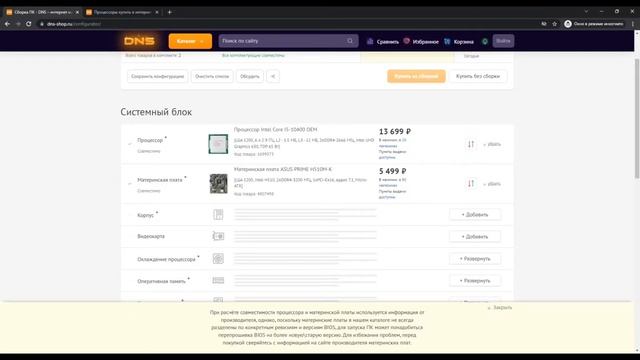Click Сохранить конфигурацию button
Viewport: 640px width, 360px height.
click(x=158, y=76)
